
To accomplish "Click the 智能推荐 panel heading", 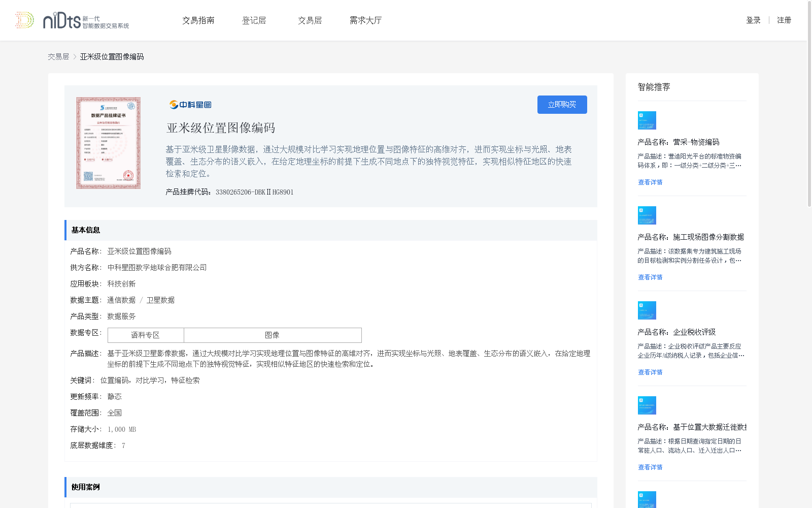I will (x=654, y=87).
